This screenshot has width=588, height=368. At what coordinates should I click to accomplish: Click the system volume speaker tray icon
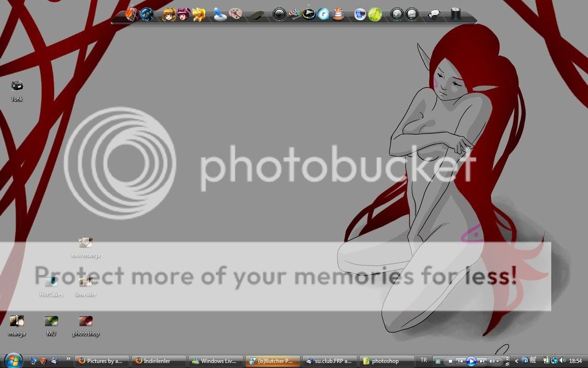562,361
